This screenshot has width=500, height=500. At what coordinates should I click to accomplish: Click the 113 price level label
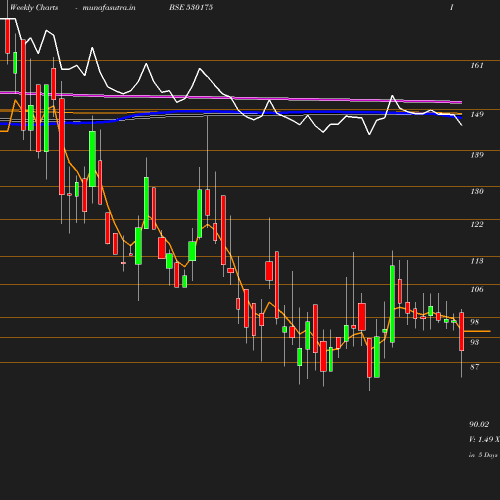[x=477, y=261]
